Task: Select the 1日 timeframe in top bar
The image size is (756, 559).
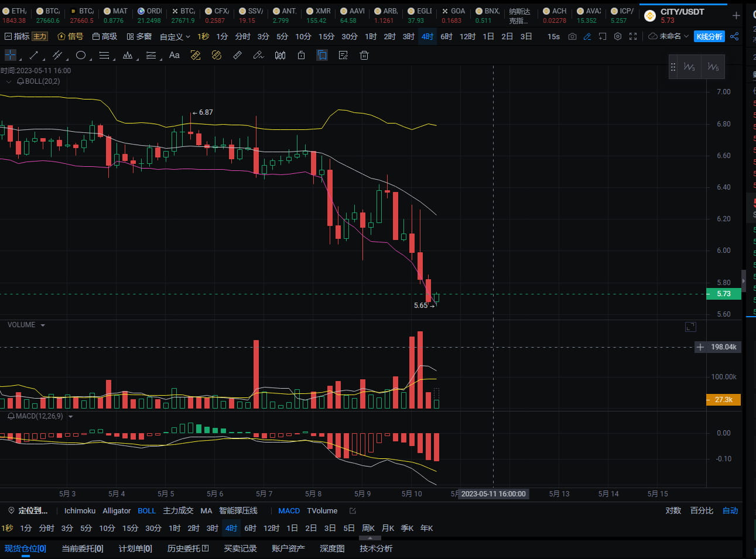Action: pos(488,36)
